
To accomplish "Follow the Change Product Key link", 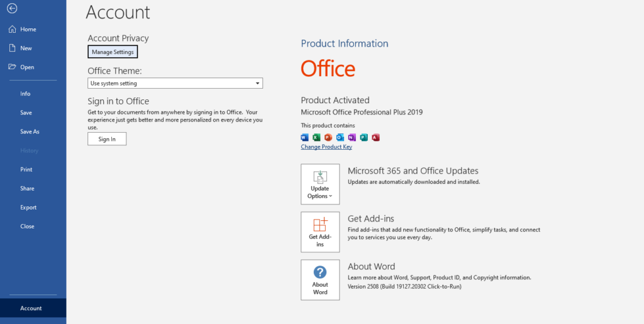I will (x=326, y=147).
